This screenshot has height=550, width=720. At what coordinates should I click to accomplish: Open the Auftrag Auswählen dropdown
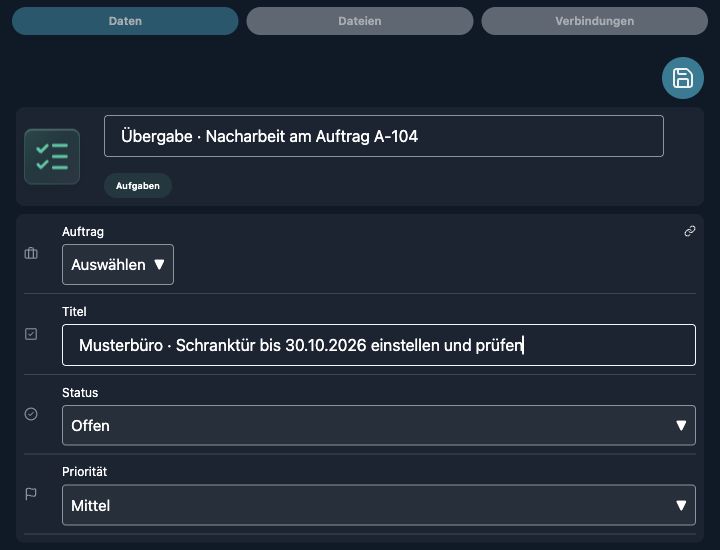118,264
